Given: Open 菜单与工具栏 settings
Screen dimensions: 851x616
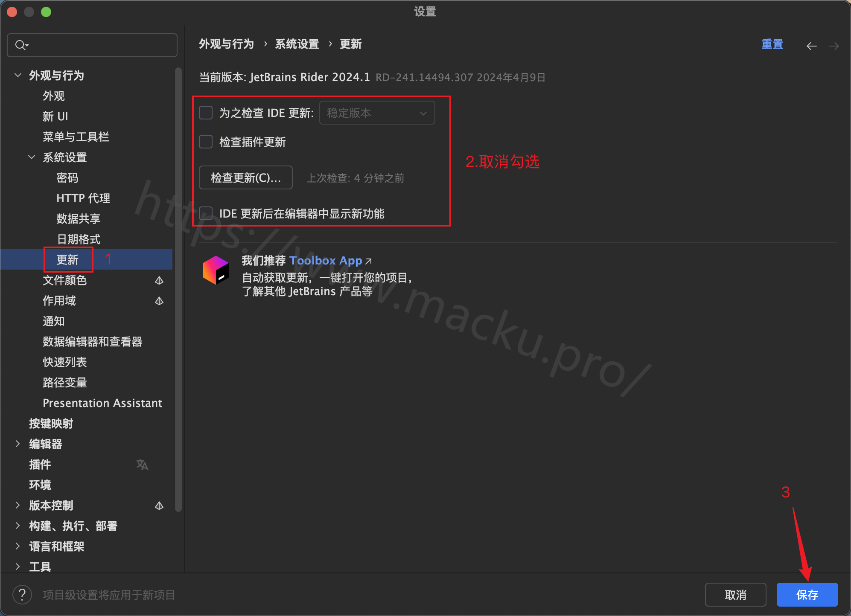Looking at the screenshot, I should (x=76, y=137).
